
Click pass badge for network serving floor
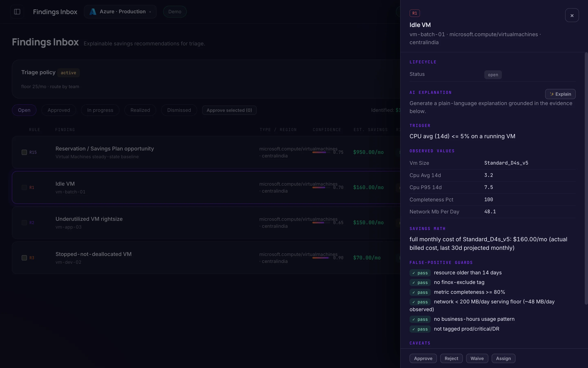pyautogui.click(x=420, y=302)
